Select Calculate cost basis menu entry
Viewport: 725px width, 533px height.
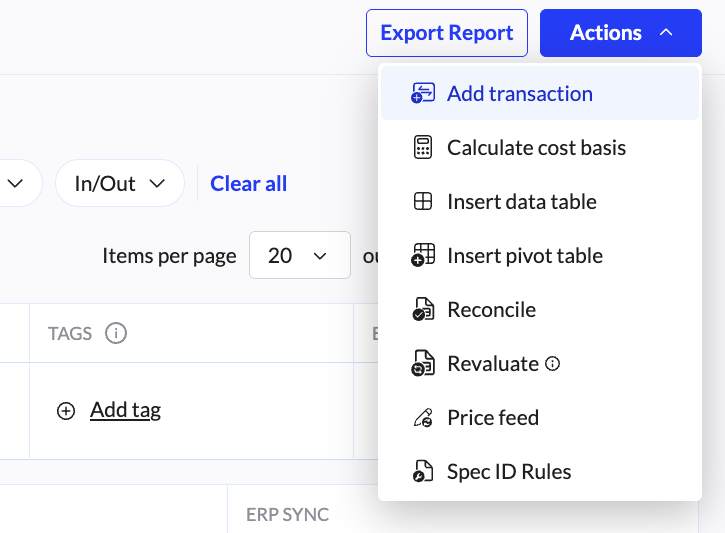536,148
